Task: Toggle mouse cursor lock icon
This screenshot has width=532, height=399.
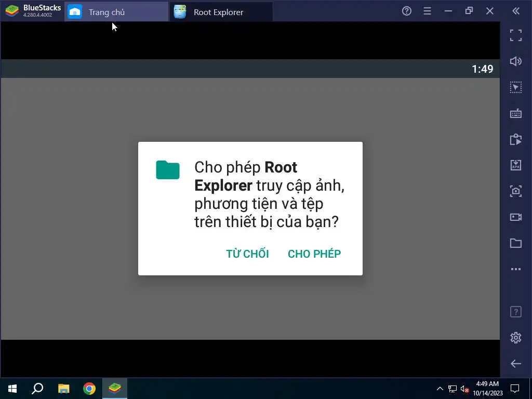Action: tap(516, 87)
